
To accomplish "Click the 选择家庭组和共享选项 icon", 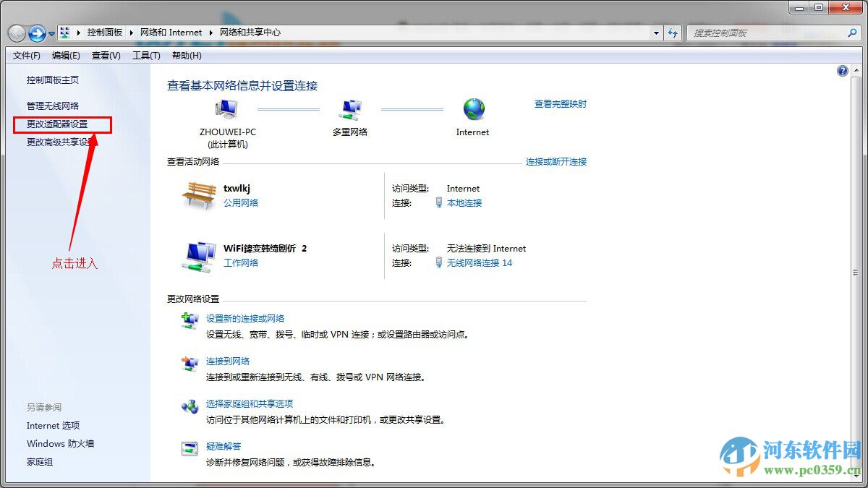I will [x=189, y=406].
